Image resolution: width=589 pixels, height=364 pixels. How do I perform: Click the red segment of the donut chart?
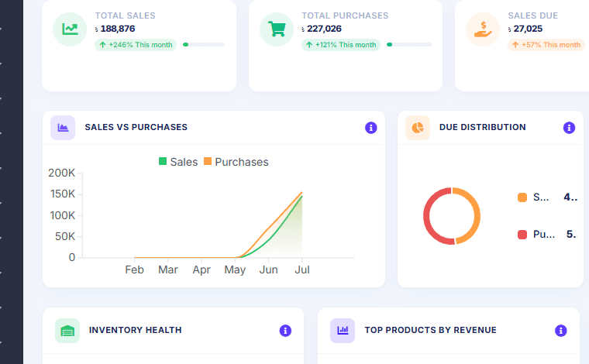pyautogui.click(x=428, y=218)
